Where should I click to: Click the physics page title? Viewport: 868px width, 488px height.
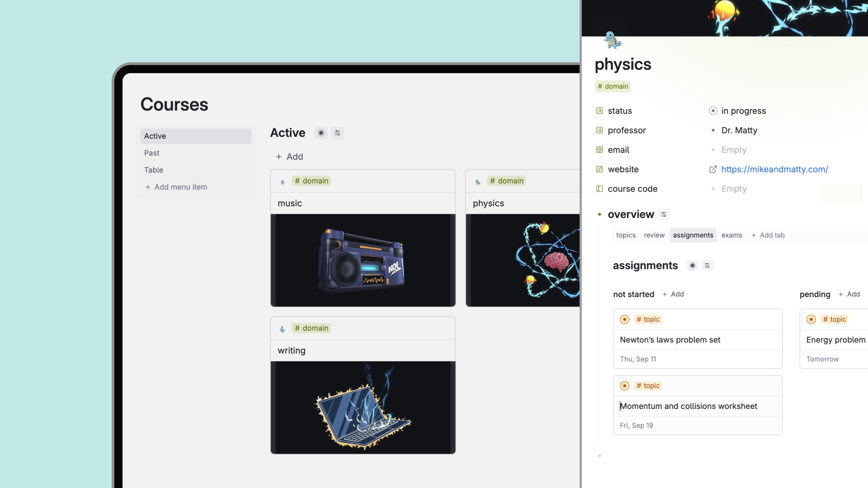pyautogui.click(x=623, y=64)
